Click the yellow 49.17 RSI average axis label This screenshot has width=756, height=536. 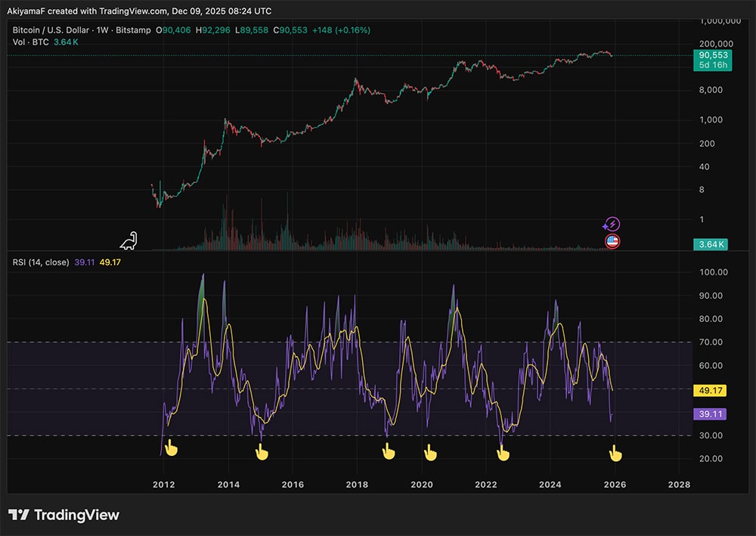click(710, 391)
